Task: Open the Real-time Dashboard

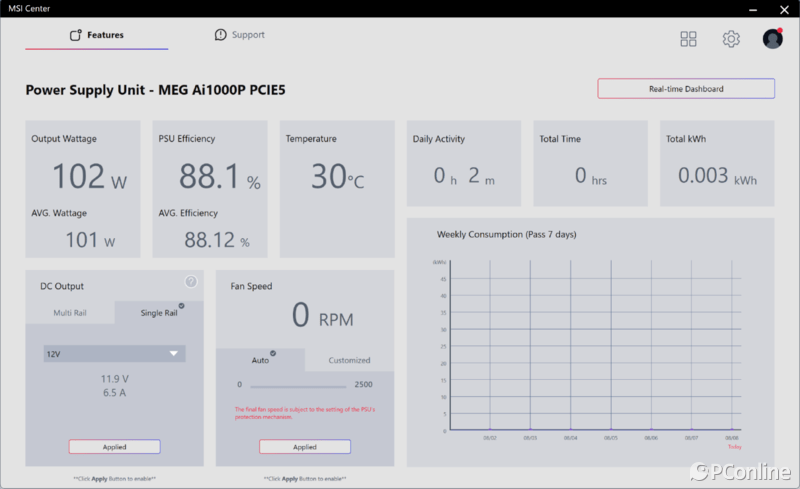Action: pos(686,89)
